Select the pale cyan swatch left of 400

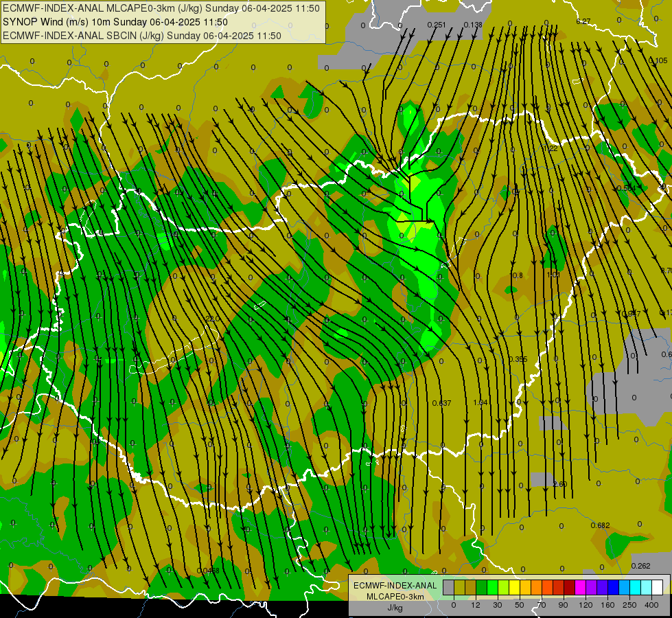coord(647,587)
